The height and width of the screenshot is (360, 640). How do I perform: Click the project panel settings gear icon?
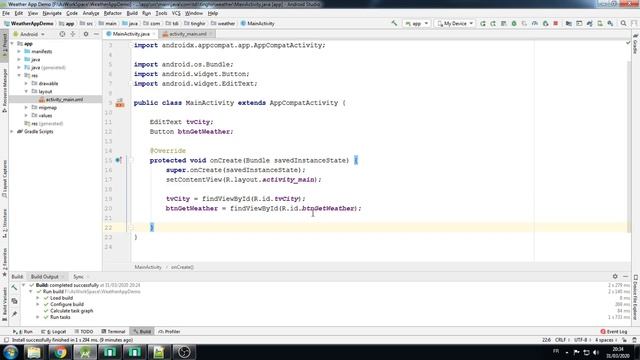(86, 34)
